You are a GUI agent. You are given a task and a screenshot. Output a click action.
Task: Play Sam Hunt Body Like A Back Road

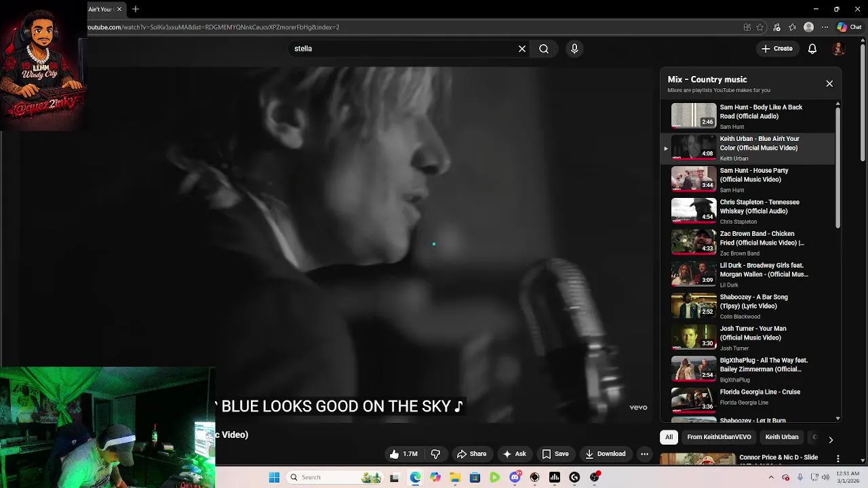pyautogui.click(x=749, y=116)
